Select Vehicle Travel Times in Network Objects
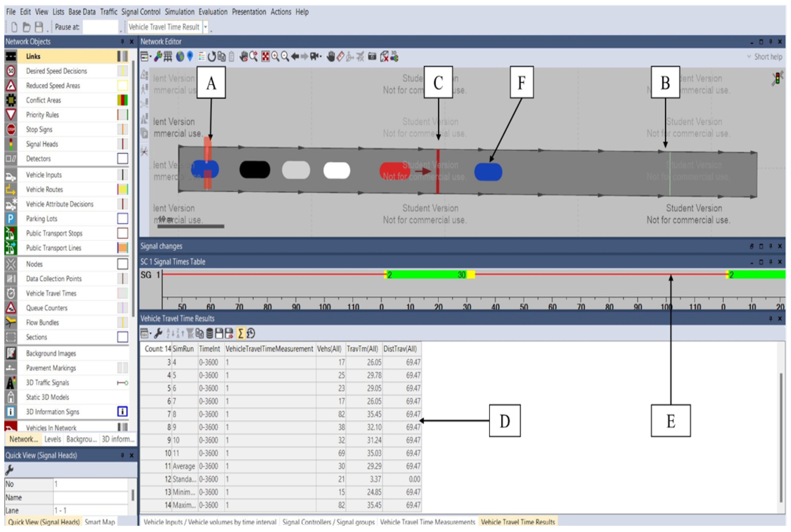Screen dimensions: 791x532 point(51,293)
